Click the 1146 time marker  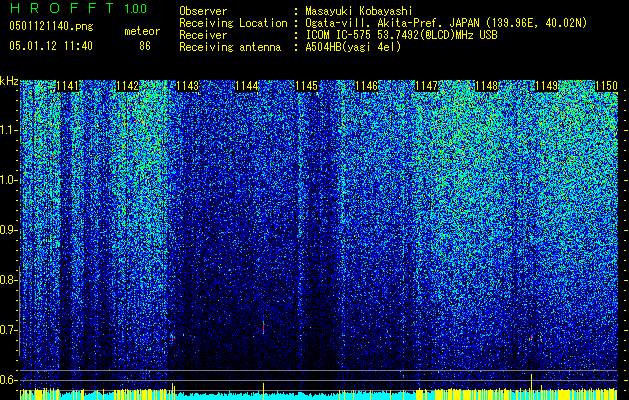(x=367, y=86)
